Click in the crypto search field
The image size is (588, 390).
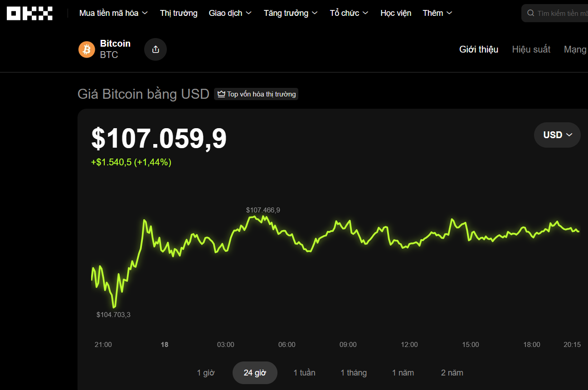(x=562, y=14)
